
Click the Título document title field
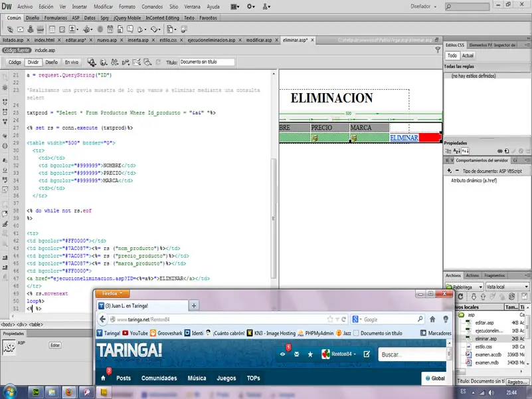click(x=207, y=62)
